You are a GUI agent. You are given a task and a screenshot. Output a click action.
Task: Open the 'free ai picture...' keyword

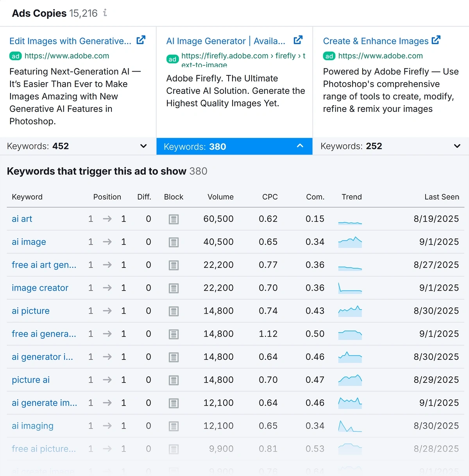(44, 449)
